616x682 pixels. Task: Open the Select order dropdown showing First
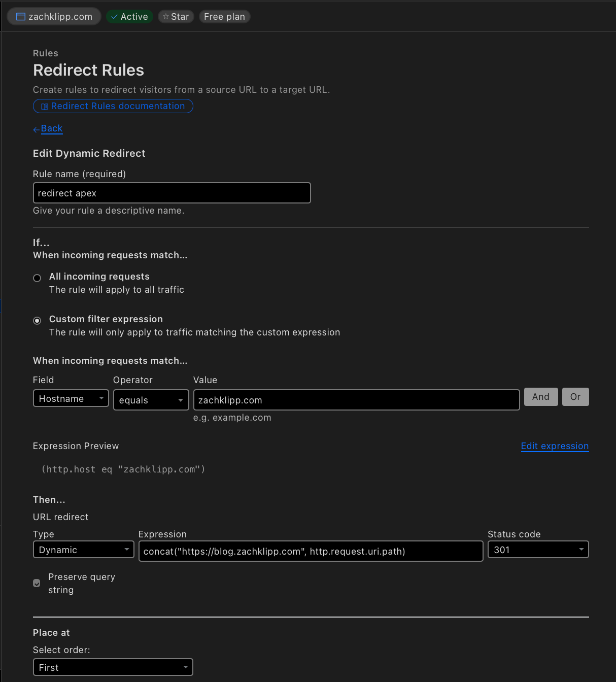[x=113, y=667]
